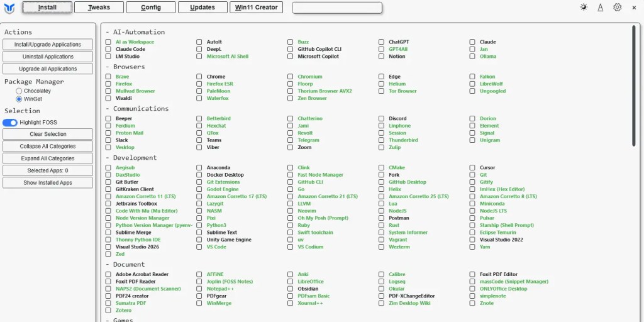Open the Config tab

point(151,8)
